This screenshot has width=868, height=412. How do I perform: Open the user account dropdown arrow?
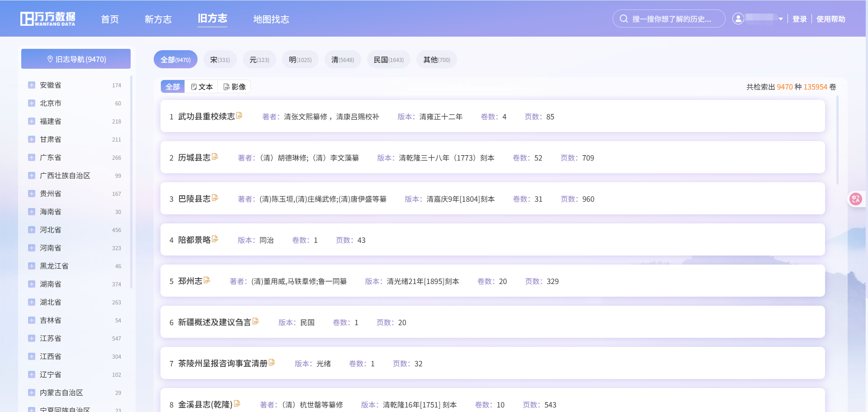[781, 19]
